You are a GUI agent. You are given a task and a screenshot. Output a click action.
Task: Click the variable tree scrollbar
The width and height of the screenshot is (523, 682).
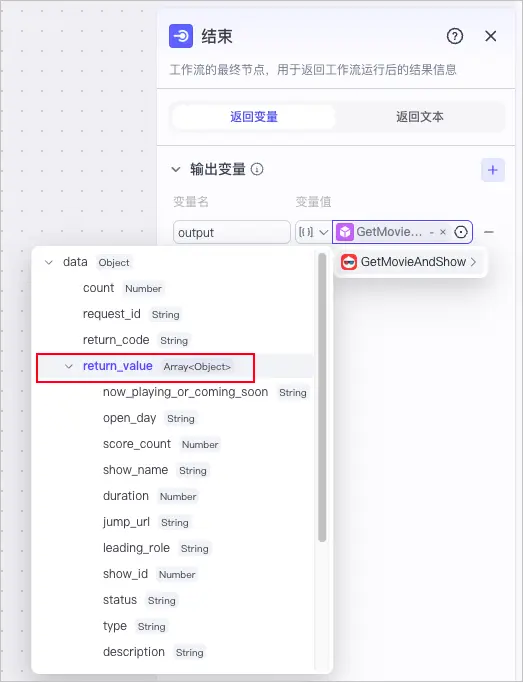[x=322, y=398]
